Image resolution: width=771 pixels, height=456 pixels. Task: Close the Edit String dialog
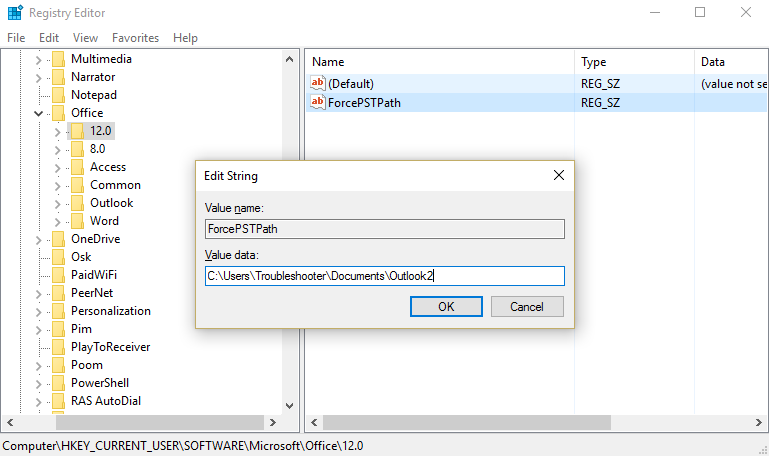559,175
